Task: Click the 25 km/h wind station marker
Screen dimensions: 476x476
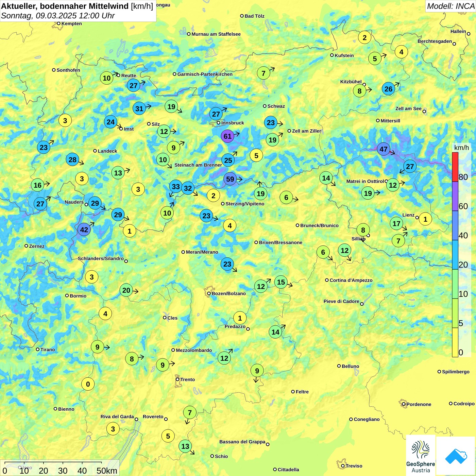Action: coord(228,160)
